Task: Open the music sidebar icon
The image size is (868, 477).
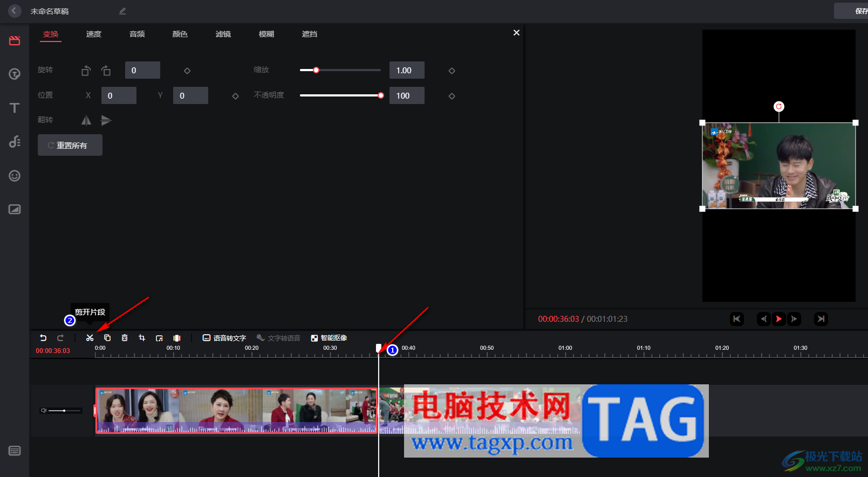Action: coord(15,141)
